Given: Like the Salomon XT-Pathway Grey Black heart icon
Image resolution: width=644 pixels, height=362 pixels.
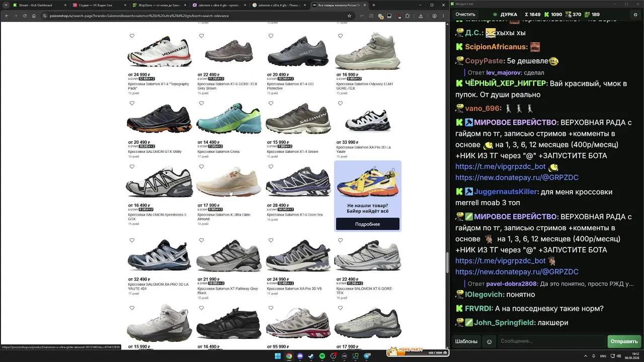Looking at the screenshot, I should [201, 240].
